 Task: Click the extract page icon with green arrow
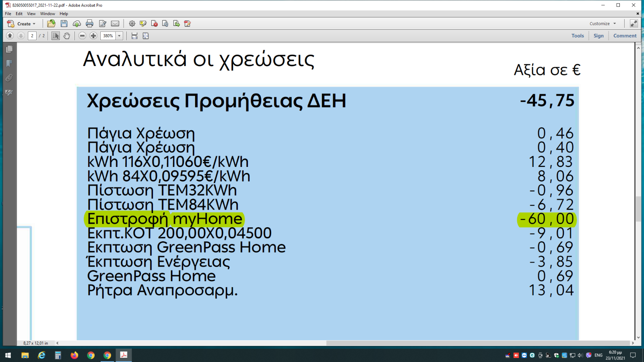pyautogui.click(x=176, y=24)
